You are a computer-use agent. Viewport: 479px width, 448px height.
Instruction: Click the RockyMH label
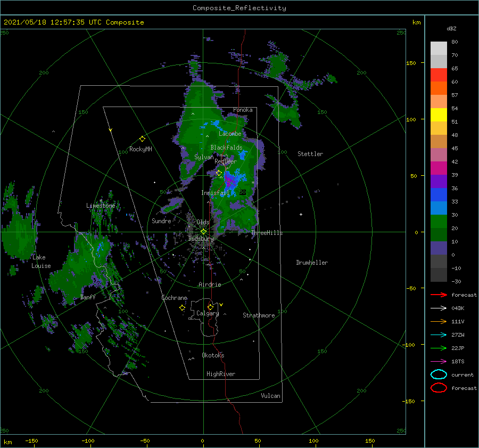point(141,149)
